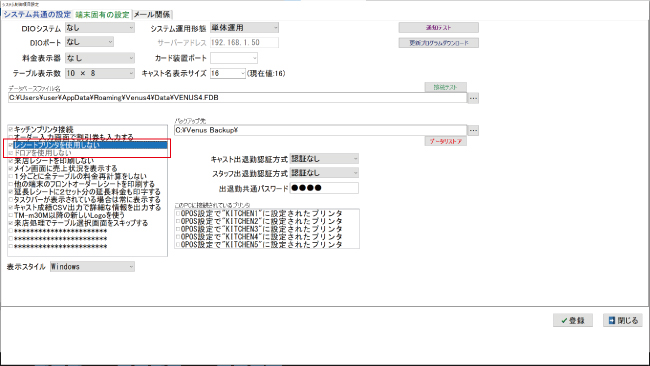
Task: Run the 接続テスト button
Action: (x=446, y=87)
